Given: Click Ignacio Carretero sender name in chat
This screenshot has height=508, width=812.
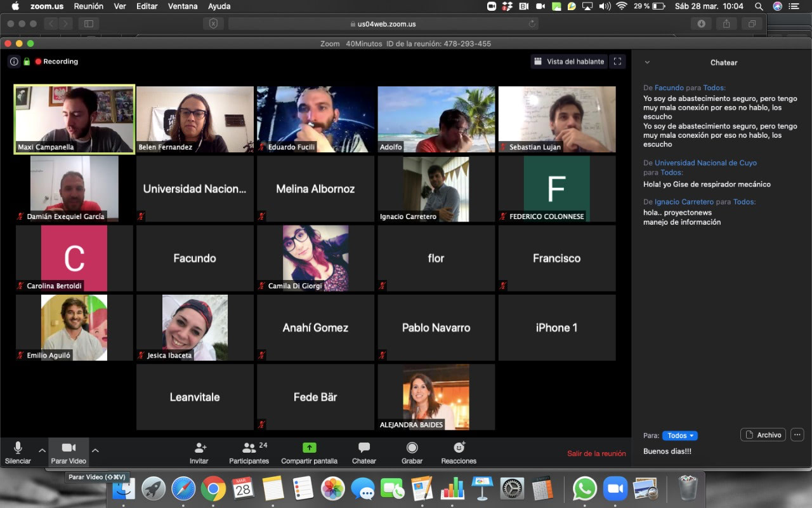Looking at the screenshot, I should (684, 202).
